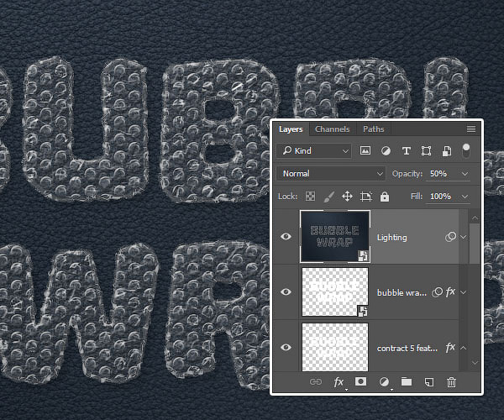Open the Normal blend mode dropdown
This screenshot has height=420, width=504.
(331, 174)
